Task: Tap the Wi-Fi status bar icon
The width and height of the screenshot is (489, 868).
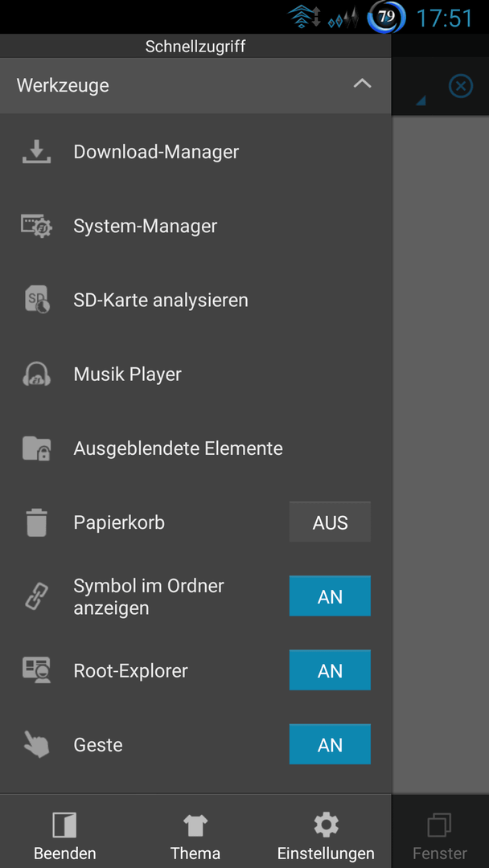Action: [305, 18]
